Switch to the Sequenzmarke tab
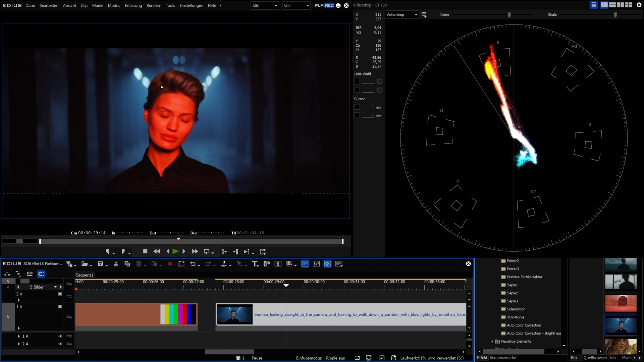This screenshot has height=362, width=644. pos(502,358)
